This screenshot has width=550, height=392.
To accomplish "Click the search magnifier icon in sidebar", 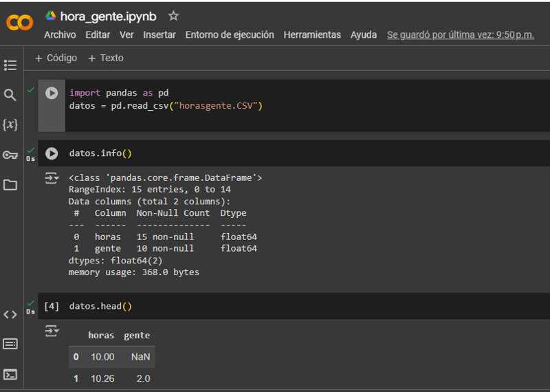I will click(x=10, y=95).
